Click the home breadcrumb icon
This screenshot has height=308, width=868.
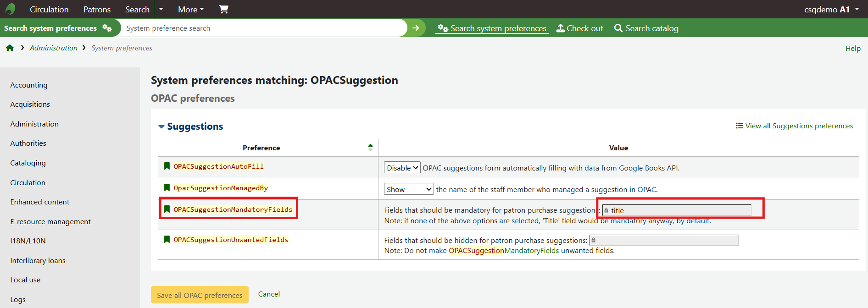click(10, 48)
